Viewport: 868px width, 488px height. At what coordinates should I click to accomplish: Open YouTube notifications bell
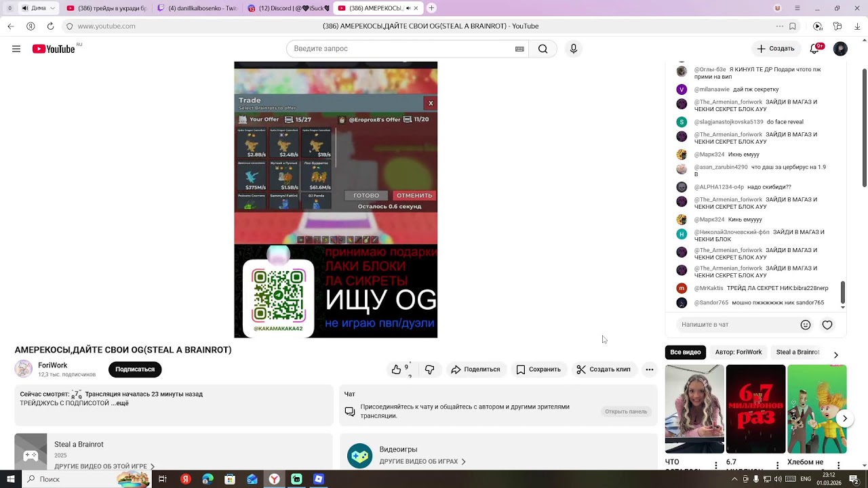tap(816, 49)
